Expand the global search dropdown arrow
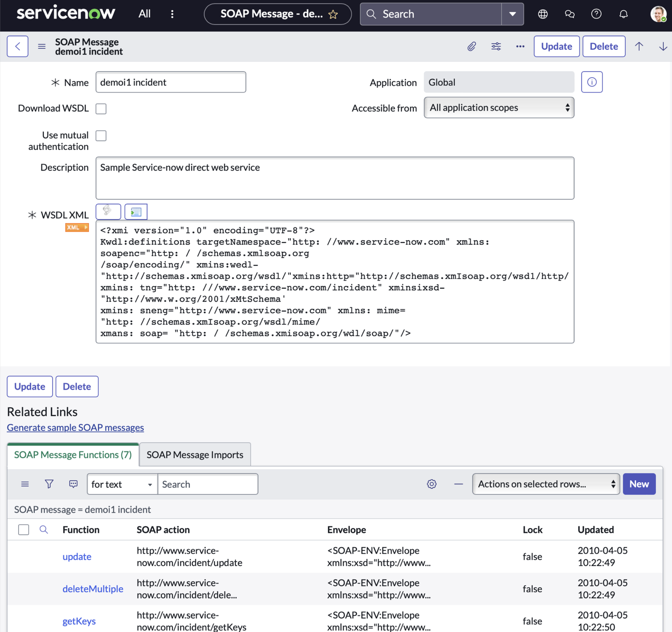Viewport: 672px width, 632px height. pos(513,14)
